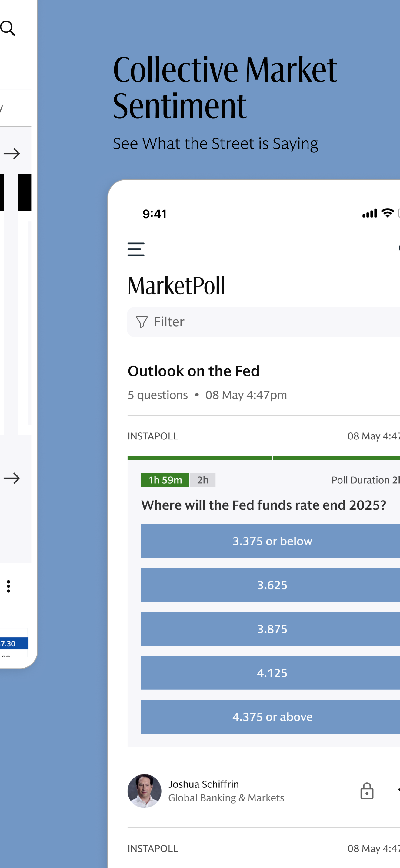Open Joshua Schiffrin's profile photo
The height and width of the screenshot is (868, 400).
[144, 791]
